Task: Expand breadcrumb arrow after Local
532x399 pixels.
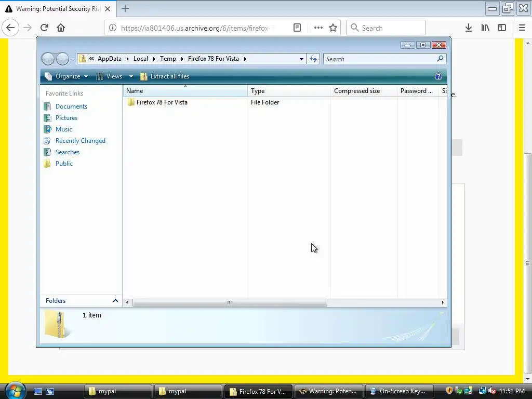Action: pyautogui.click(x=154, y=59)
